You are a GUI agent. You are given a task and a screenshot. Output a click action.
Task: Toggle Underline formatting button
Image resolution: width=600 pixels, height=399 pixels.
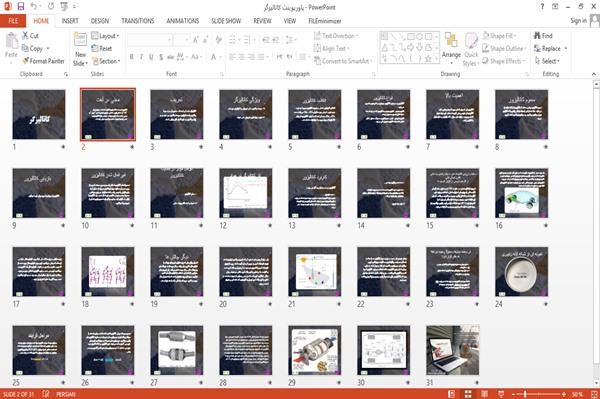[x=151, y=57]
